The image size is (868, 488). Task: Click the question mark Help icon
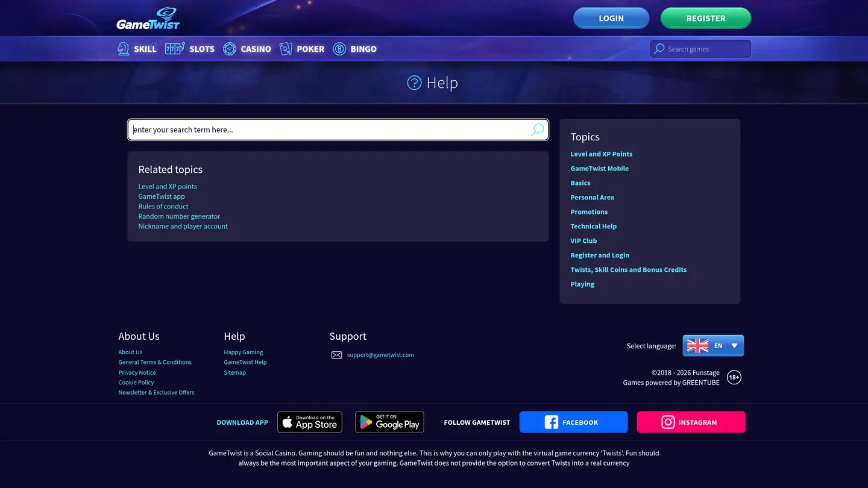point(414,83)
